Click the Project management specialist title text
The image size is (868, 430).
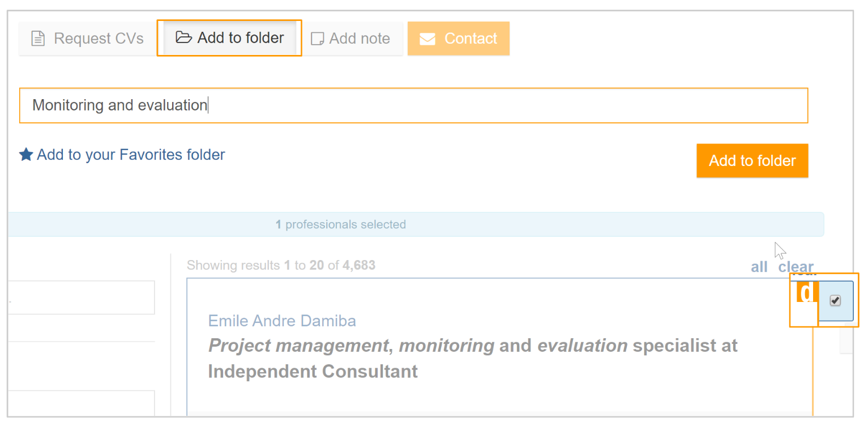point(473,358)
